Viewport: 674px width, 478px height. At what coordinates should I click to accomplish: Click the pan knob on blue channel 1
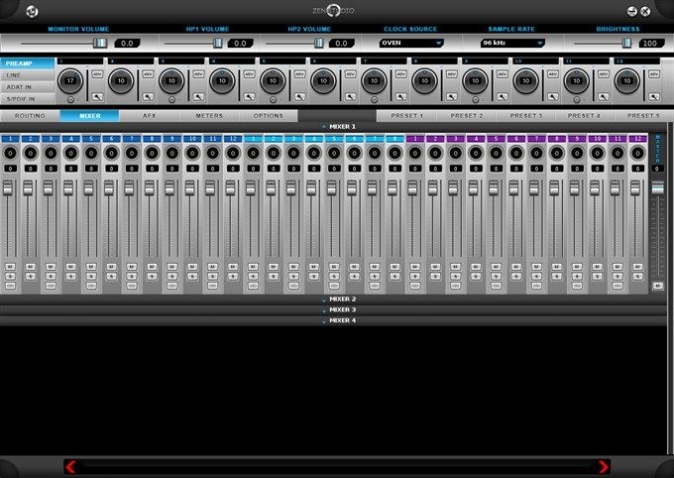[10, 153]
